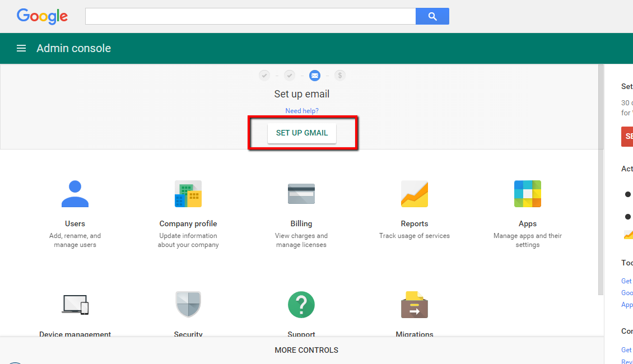Click the Support question mark icon
The width and height of the screenshot is (633, 364).
[301, 304]
